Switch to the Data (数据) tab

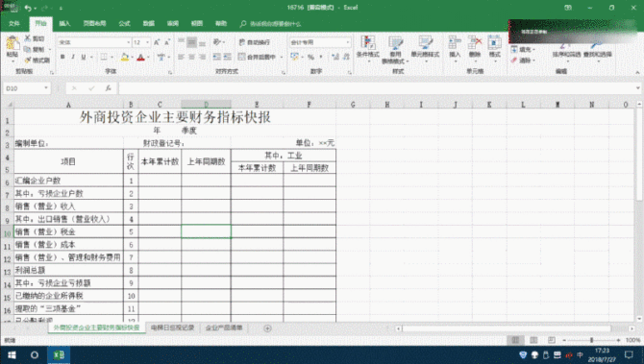(149, 24)
